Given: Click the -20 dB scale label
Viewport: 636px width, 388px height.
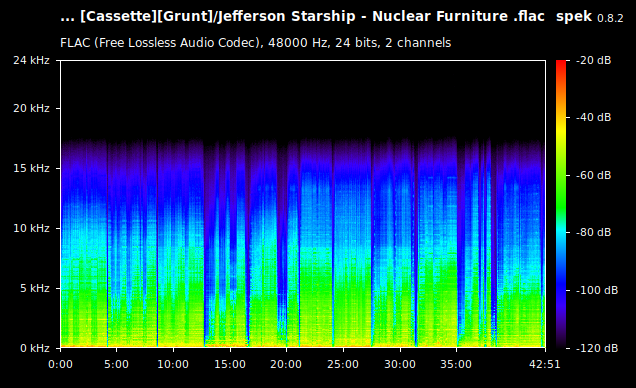Looking at the screenshot, I should [x=593, y=60].
